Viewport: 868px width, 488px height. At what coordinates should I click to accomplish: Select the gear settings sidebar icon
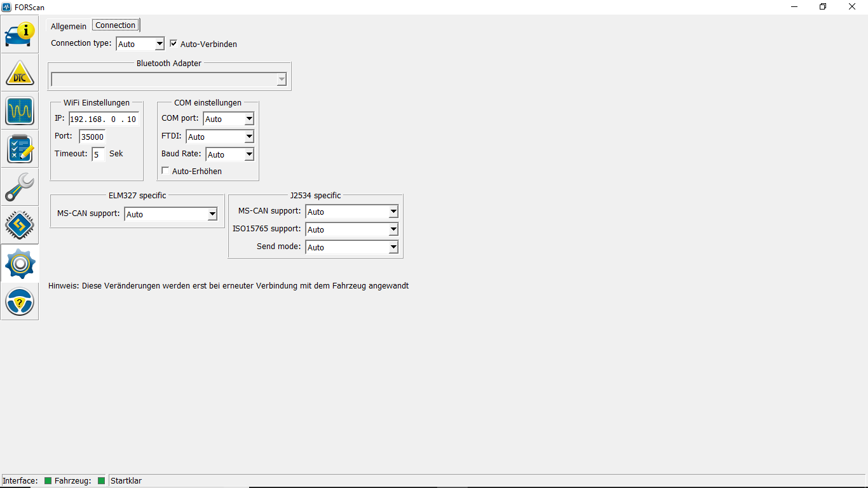[x=20, y=264]
